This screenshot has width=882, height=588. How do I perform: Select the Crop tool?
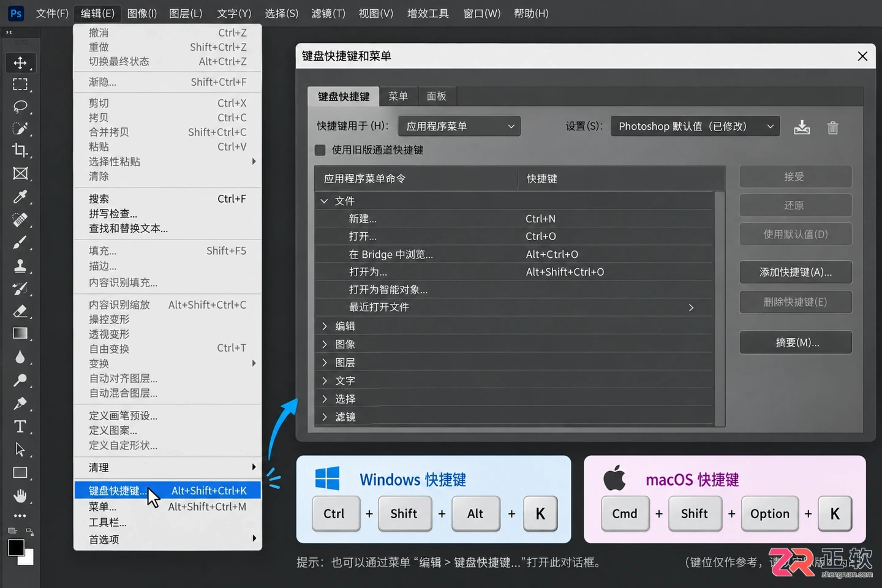point(20,151)
